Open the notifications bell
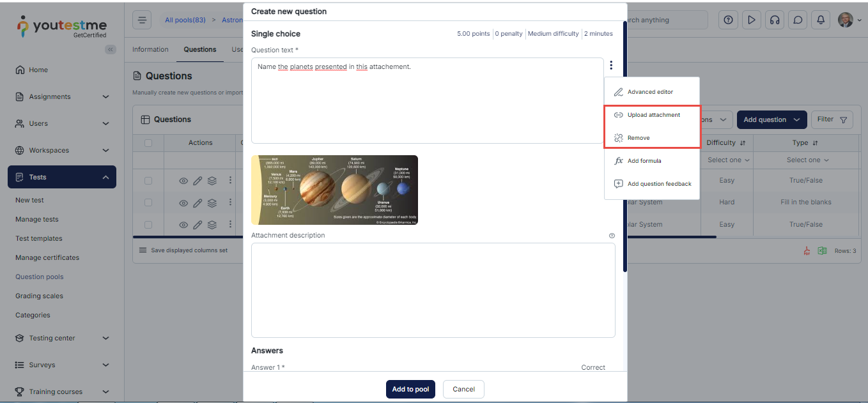 tap(821, 20)
